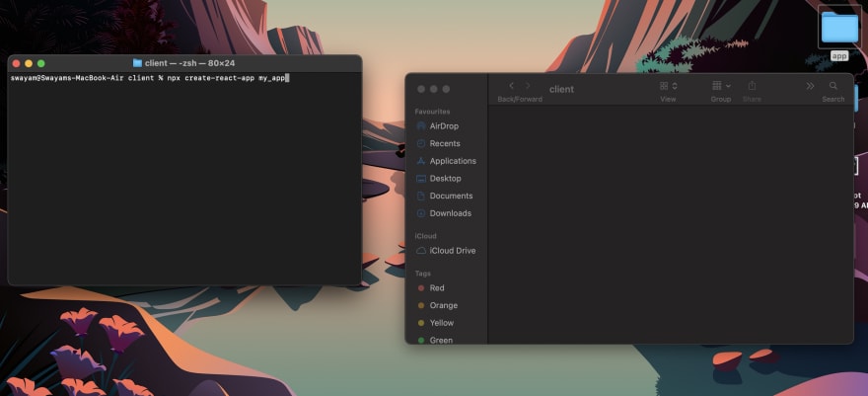
Task: Select the Green tag in Finder
Action: 435,340
